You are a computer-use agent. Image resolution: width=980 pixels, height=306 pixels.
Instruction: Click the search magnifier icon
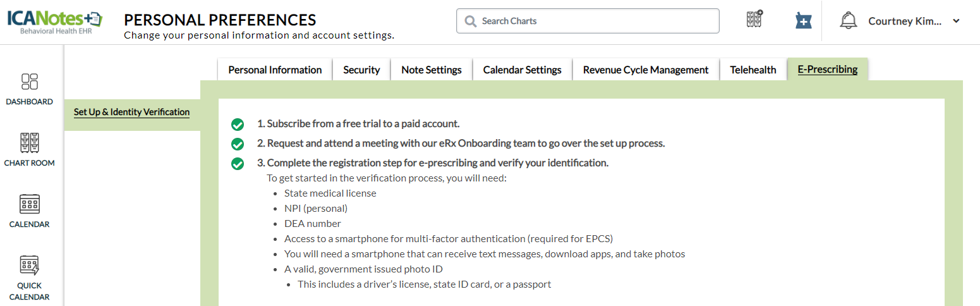point(471,21)
